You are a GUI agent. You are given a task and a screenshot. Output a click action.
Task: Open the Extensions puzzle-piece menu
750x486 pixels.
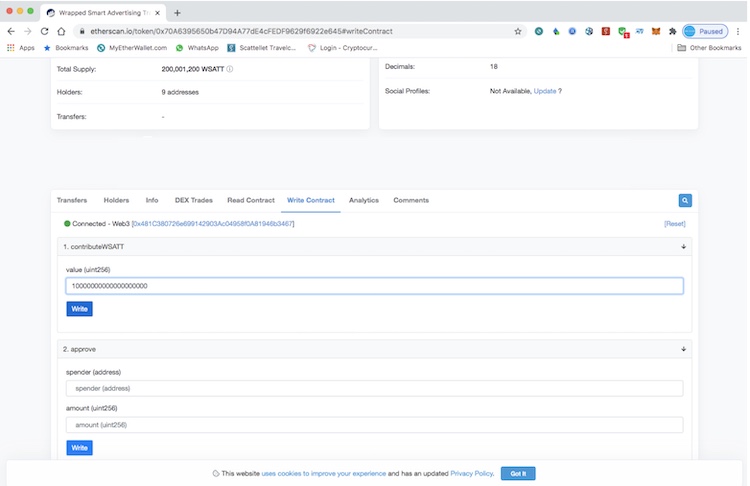click(x=673, y=31)
